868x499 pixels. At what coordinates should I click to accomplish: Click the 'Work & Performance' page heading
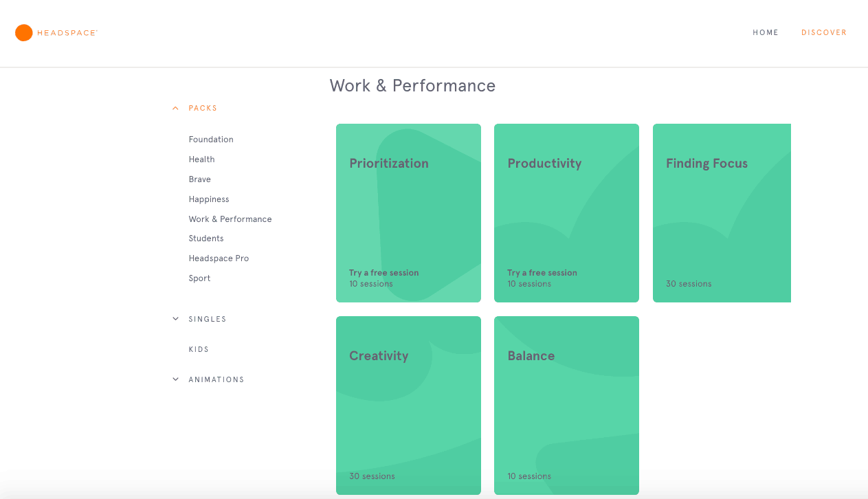coord(412,86)
